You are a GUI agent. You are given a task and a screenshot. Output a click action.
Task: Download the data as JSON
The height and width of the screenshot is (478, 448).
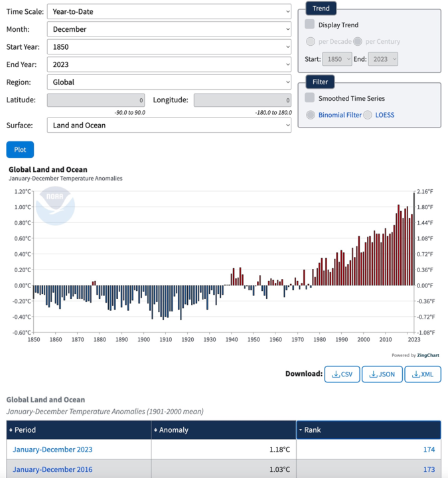382,374
